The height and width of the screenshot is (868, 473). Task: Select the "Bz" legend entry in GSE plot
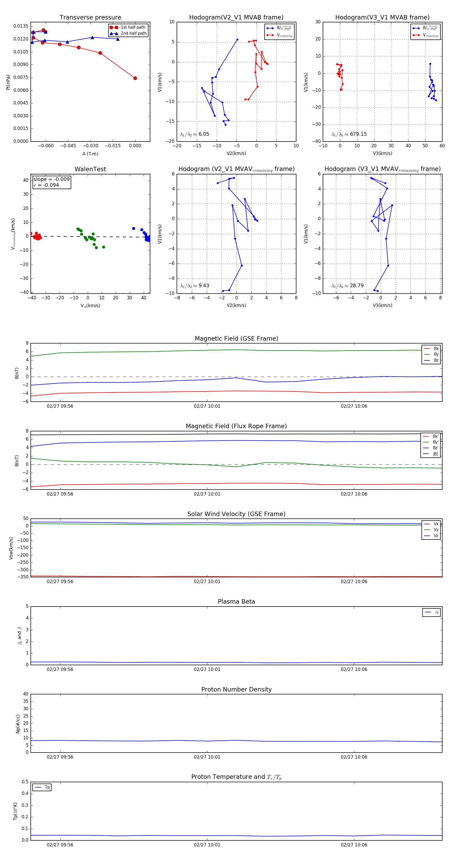tap(431, 360)
